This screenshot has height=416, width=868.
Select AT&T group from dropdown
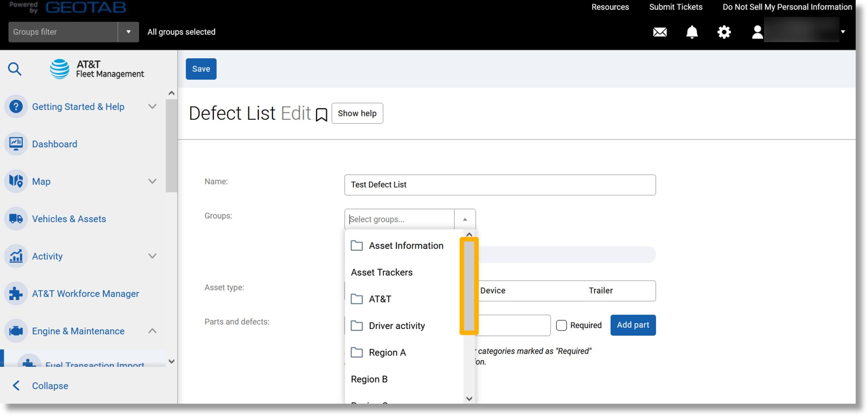pos(380,299)
